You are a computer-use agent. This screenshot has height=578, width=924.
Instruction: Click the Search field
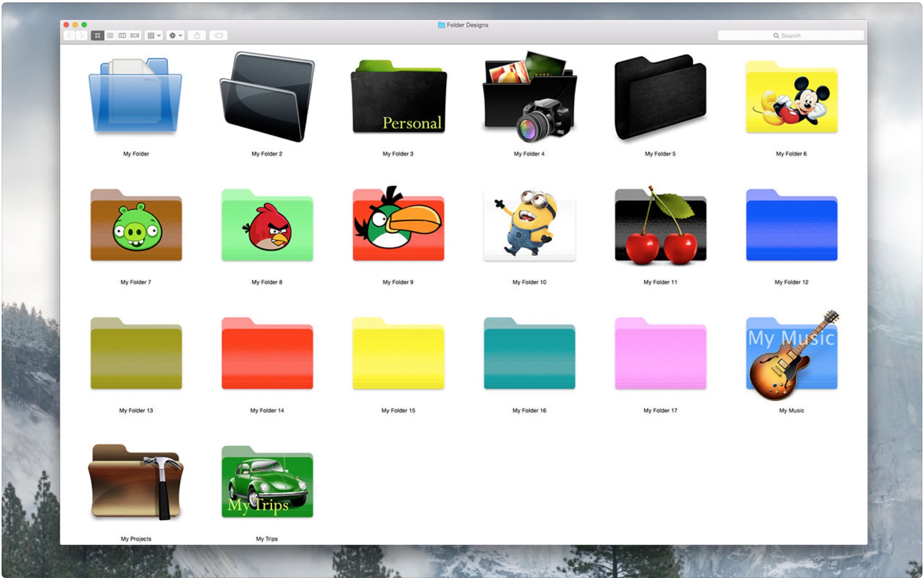(x=790, y=36)
